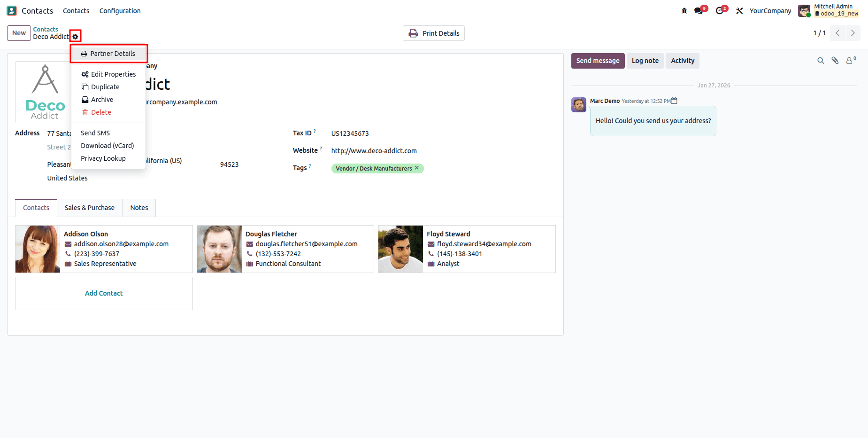The height and width of the screenshot is (438, 868).
Task: Search messages in the chatter via magnifier icon
Action: 821,61
